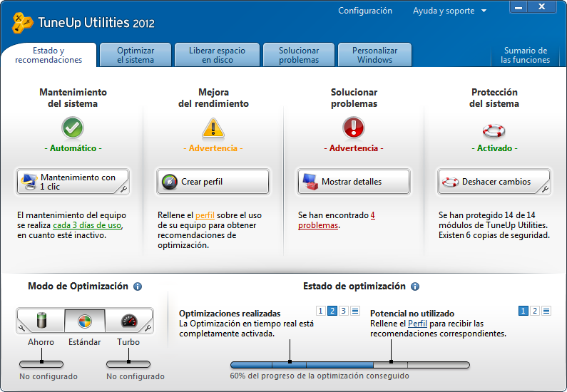The height and width of the screenshot is (392, 567).
Task: Click the '- Activado -' status text
Action: point(494,148)
